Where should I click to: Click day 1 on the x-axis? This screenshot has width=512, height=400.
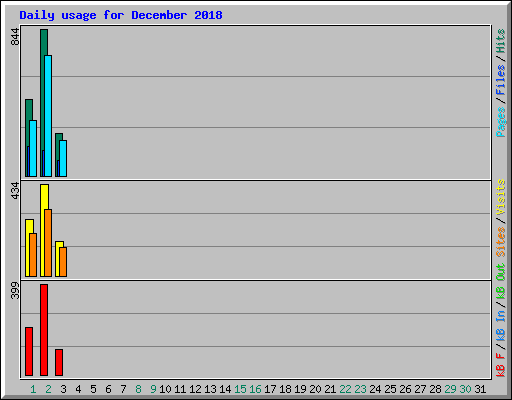tap(33, 389)
